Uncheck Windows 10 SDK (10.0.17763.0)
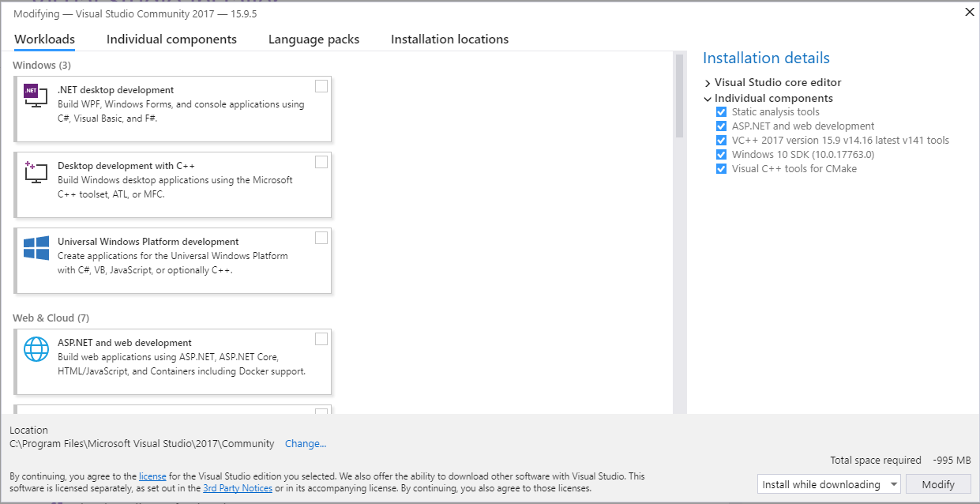Viewport: 980px width, 504px height. (x=721, y=155)
